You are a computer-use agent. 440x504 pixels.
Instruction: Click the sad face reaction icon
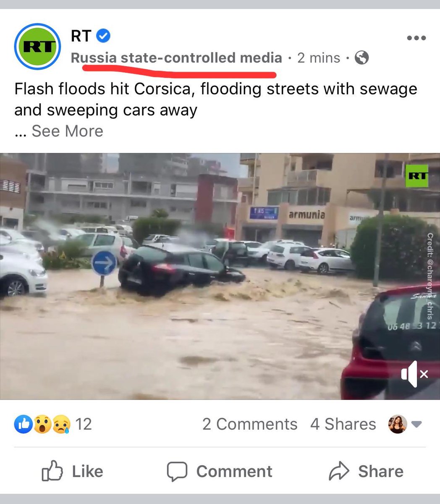(61, 424)
